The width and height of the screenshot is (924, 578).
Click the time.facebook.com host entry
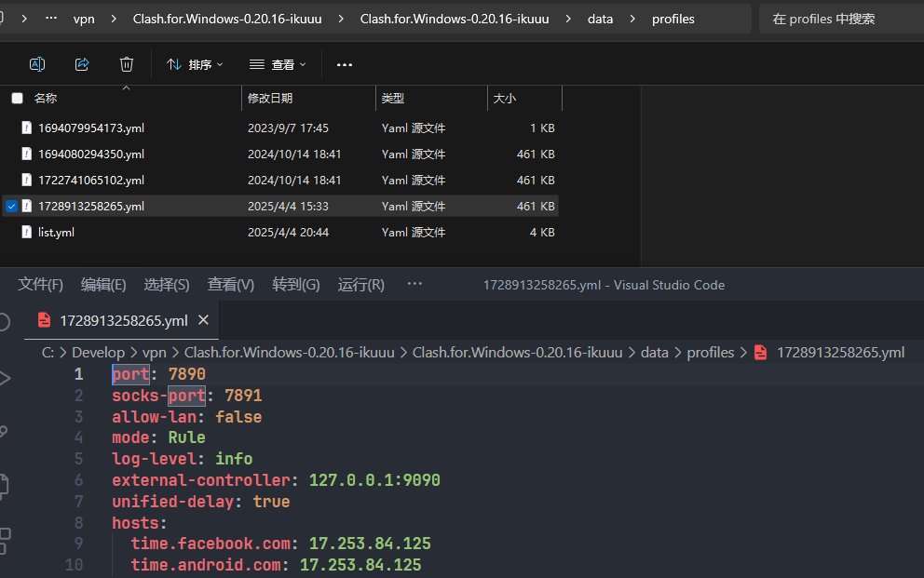(211, 544)
